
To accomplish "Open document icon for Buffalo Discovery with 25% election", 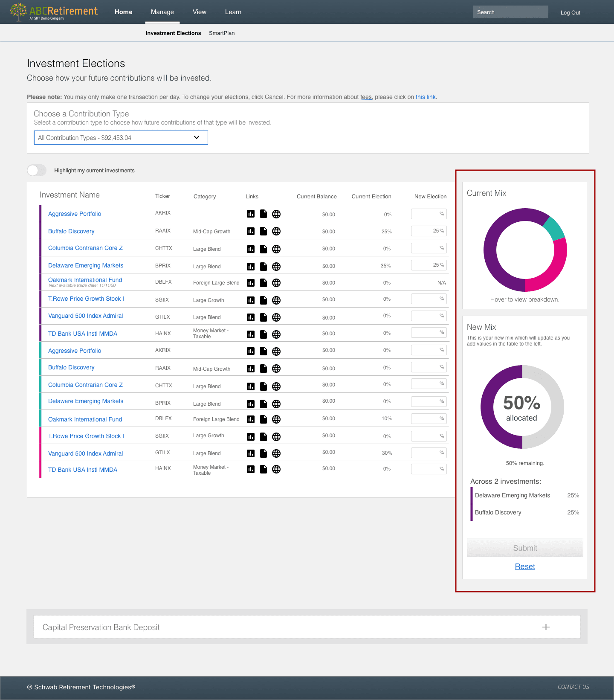I will click(x=264, y=231).
